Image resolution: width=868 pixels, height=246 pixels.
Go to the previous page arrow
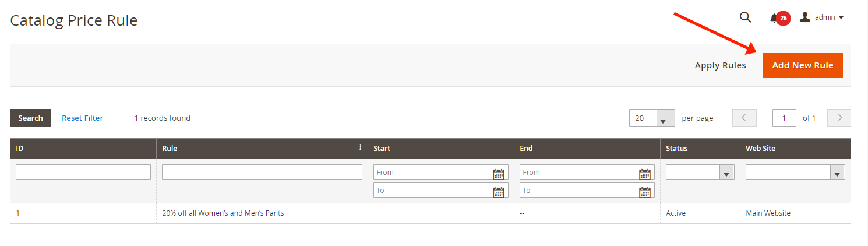click(x=744, y=118)
